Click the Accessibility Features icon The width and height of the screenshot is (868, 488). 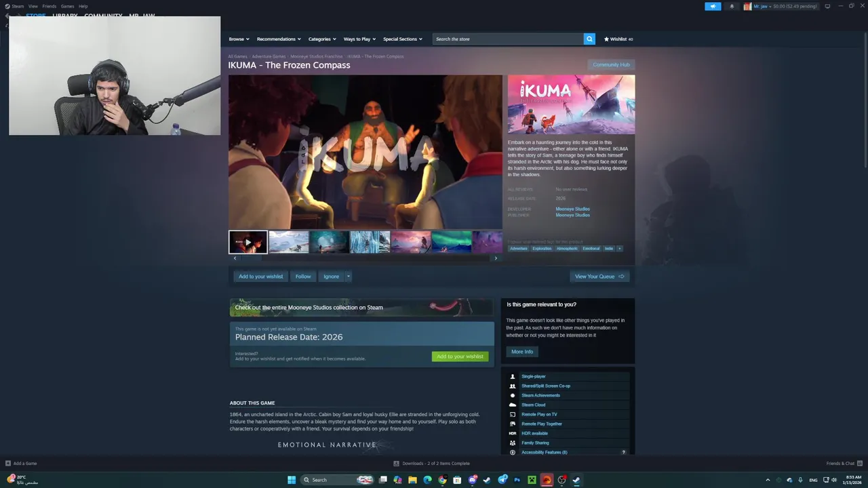tap(513, 452)
